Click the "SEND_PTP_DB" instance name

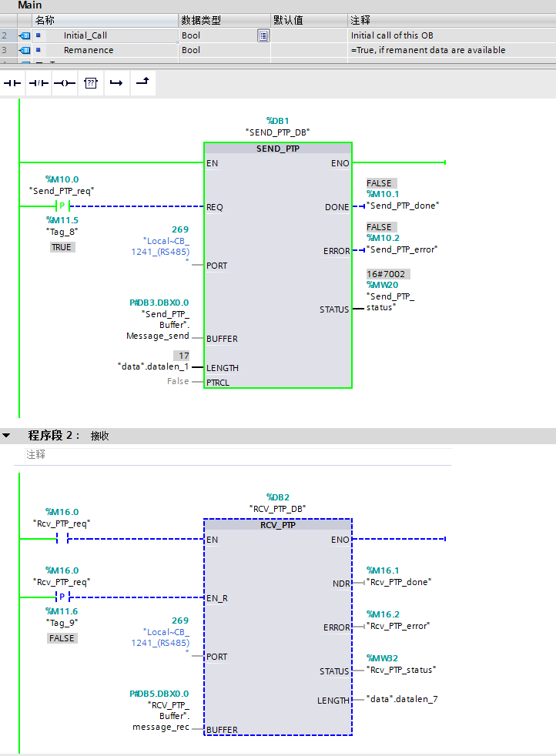tap(278, 132)
